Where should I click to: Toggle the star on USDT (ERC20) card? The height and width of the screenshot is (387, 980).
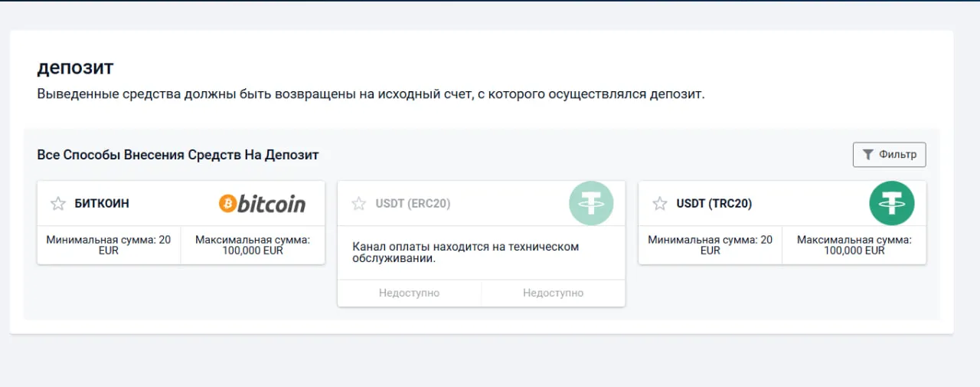coord(358,203)
